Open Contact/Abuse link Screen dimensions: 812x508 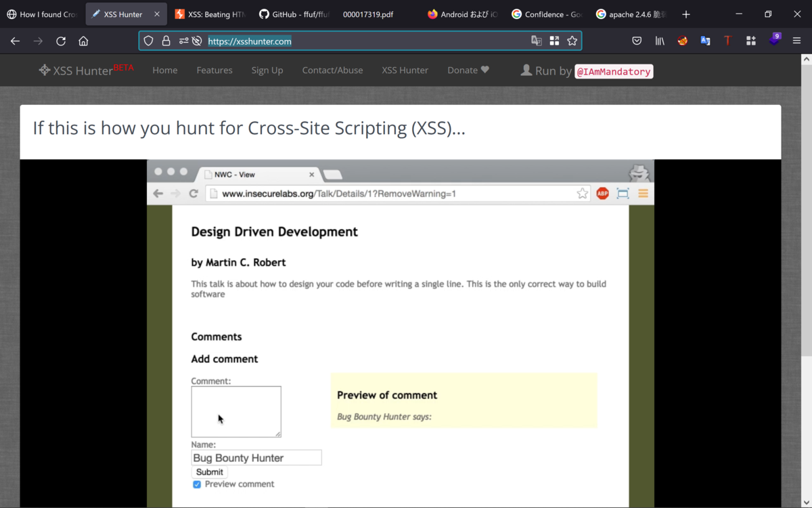332,70
